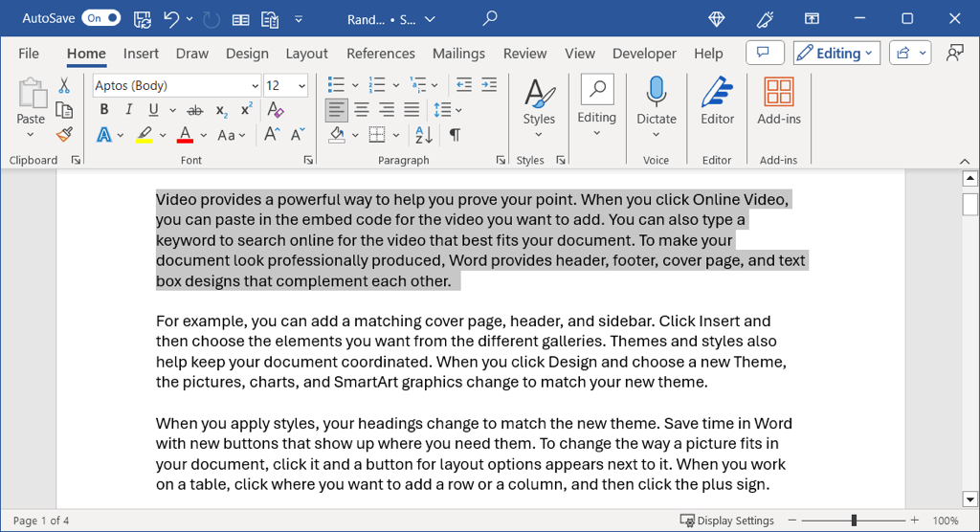Image resolution: width=980 pixels, height=532 pixels.
Task: Center-align the selected paragraph
Action: [x=362, y=110]
